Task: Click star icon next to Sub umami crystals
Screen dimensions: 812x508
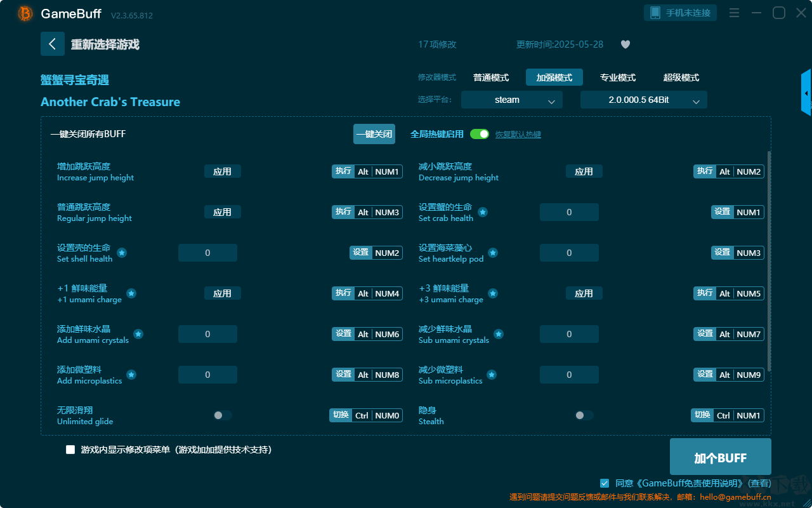Action: [x=499, y=334]
